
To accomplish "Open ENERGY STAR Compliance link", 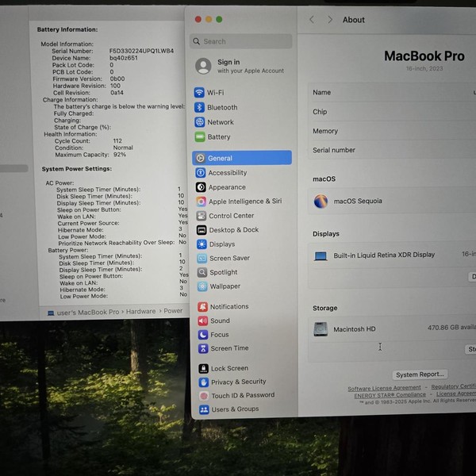I will pos(390,395).
